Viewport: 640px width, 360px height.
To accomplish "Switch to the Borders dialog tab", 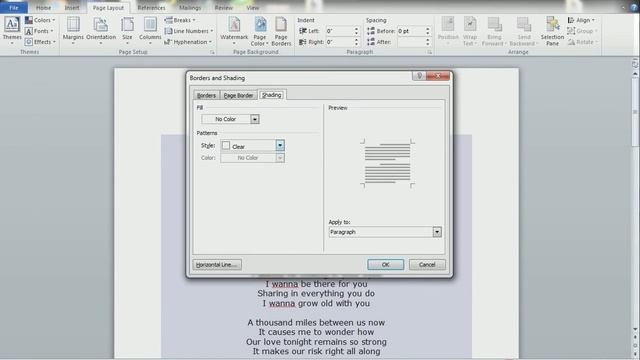I will point(206,95).
